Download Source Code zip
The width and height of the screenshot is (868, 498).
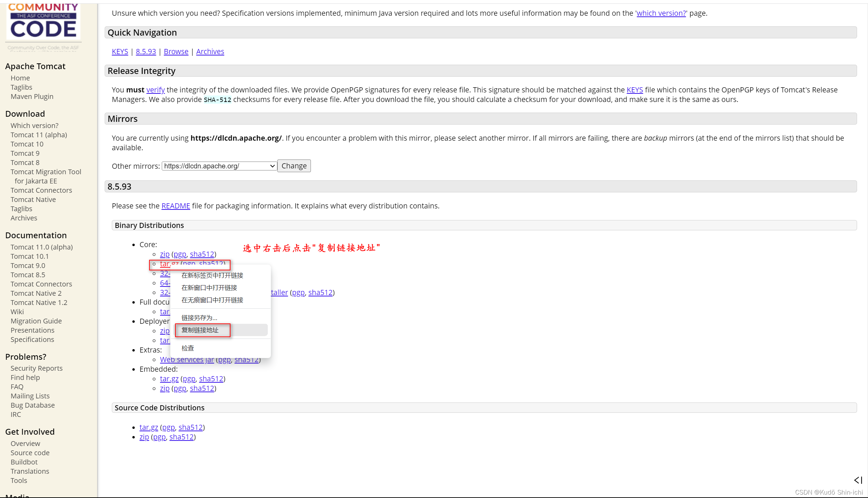pyautogui.click(x=144, y=437)
